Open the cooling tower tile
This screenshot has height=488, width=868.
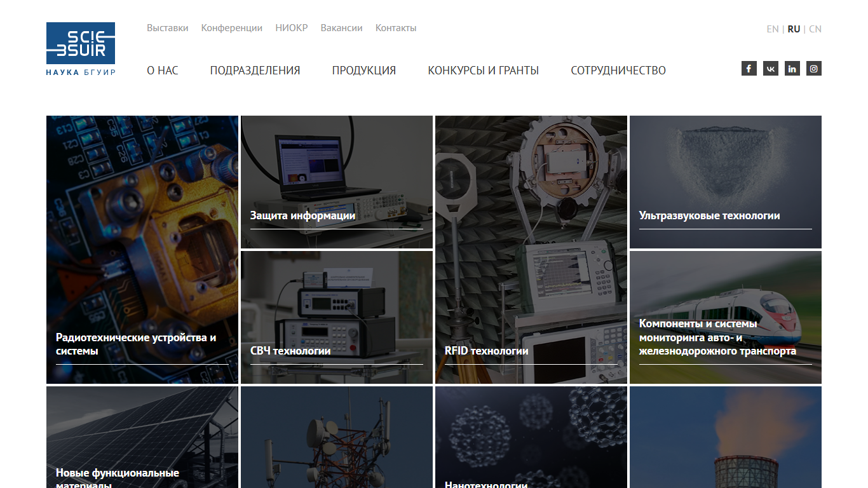pos(726,437)
